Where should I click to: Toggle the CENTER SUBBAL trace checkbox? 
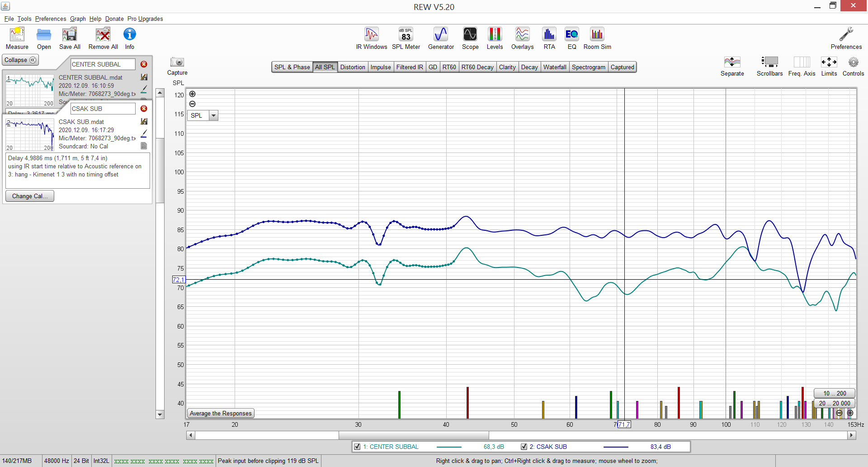(357, 447)
